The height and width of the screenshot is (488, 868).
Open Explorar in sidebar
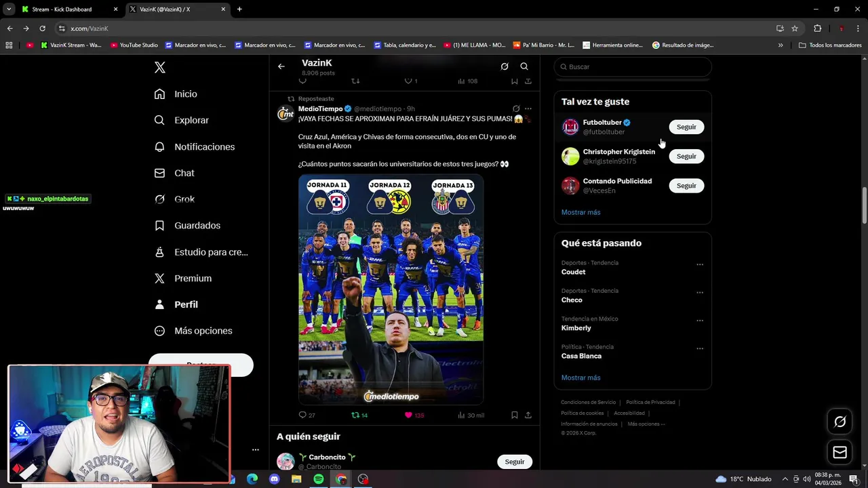coord(181,120)
